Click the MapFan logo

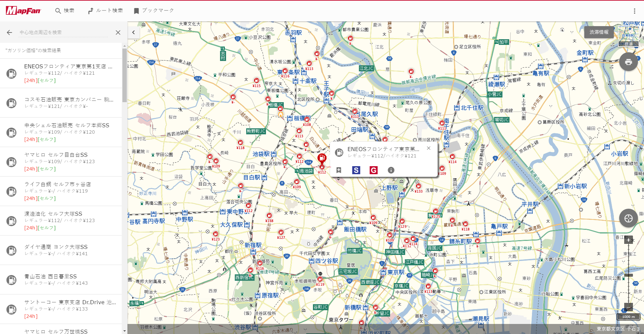tap(23, 11)
